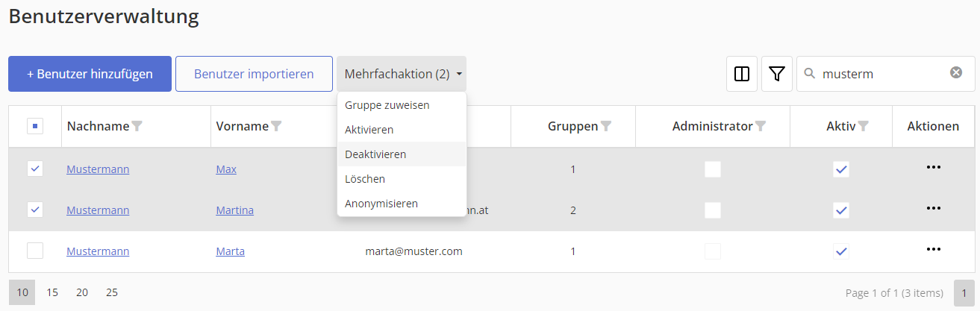Click the Administrator column filter icon

(x=761, y=127)
